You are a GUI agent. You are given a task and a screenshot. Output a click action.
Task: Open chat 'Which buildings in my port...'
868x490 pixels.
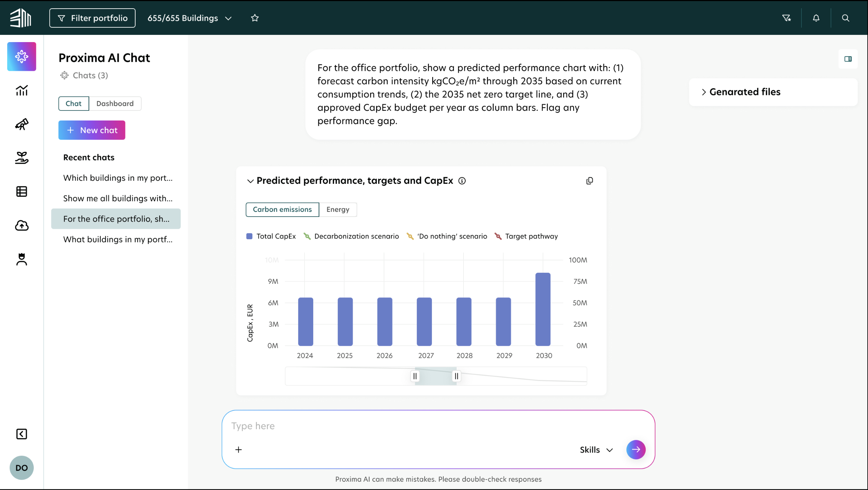click(x=116, y=178)
